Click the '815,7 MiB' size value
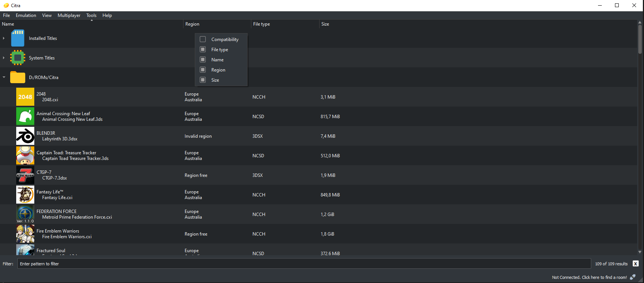Screen dimensions: 644x283 [x=330, y=117]
